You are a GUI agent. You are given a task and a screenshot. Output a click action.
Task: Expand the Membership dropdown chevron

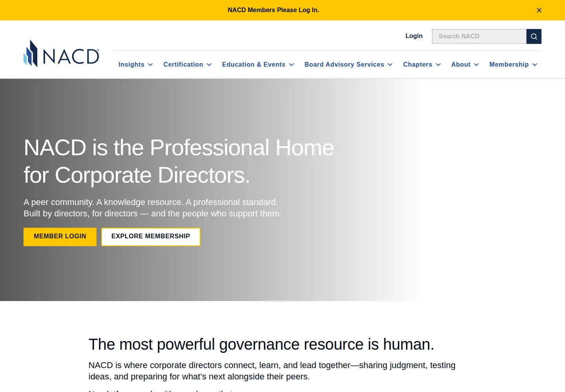[535, 65]
